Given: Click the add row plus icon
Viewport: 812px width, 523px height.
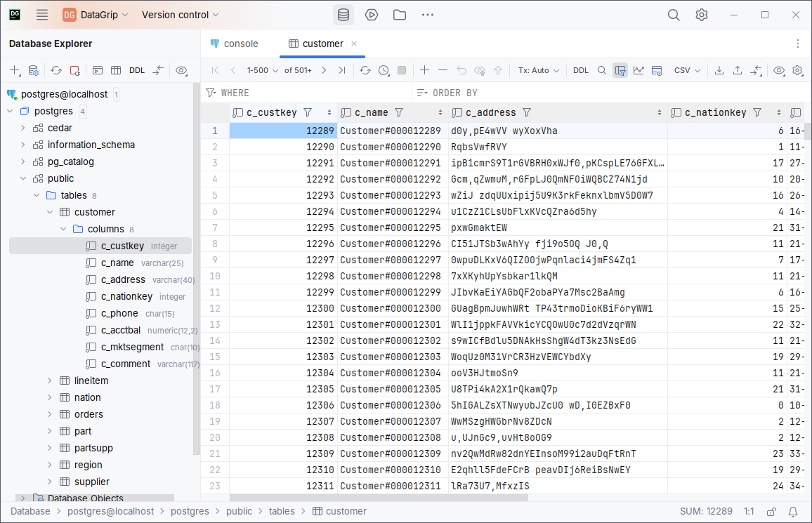Looking at the screenshot, I should click(x=424, y=70).
